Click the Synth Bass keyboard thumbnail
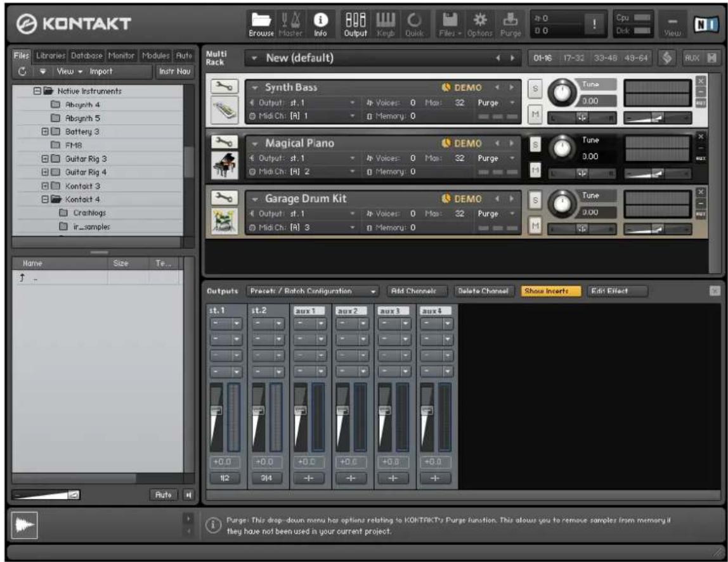The height and width of the screenshot is (562, 728). pyautogui.click(x=224, y=110)
